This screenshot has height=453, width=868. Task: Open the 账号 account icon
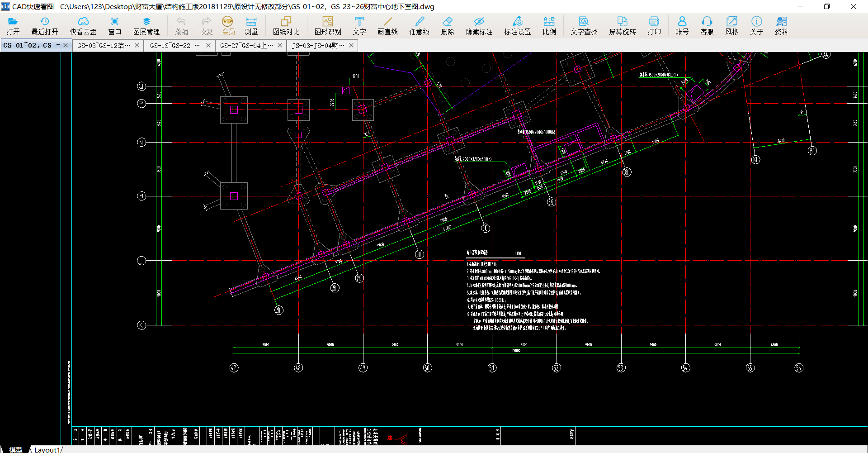pyautogui.click(x=682, y=26)
